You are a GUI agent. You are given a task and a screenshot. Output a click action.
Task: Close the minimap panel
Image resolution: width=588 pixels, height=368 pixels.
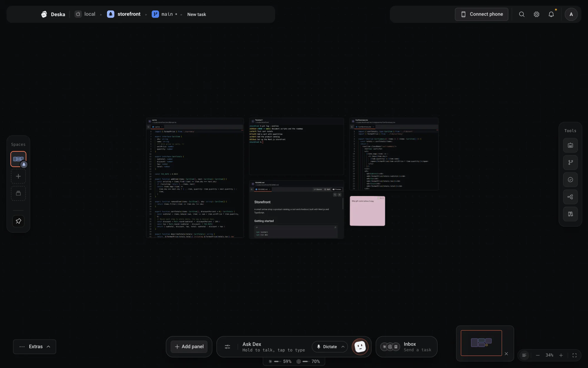tap(506, 354)
